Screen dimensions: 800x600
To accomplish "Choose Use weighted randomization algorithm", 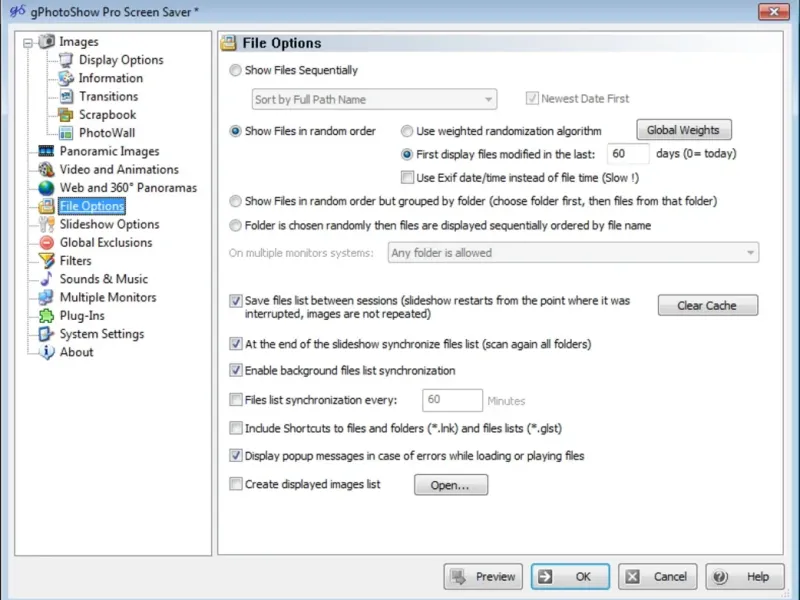I will (407, 131).
